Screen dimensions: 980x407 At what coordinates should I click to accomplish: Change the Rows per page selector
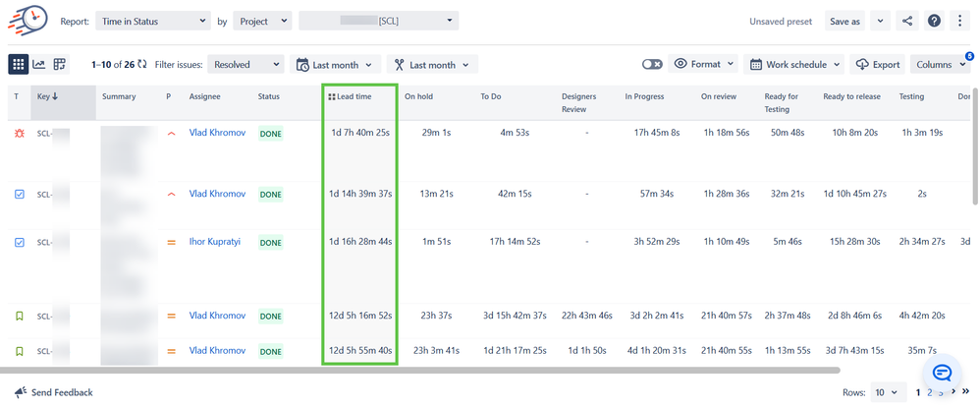tap(887, 392)
